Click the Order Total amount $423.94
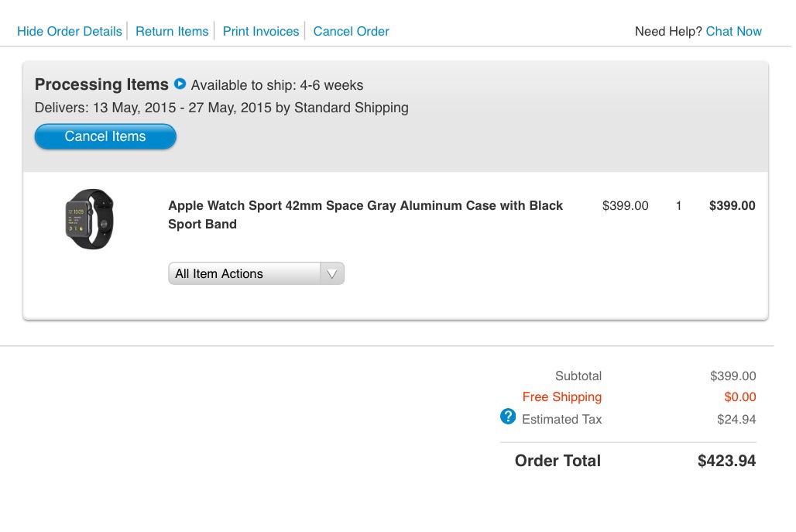Image resolution: width=796 pixels, height=532 pixels. tap(726, 461)
